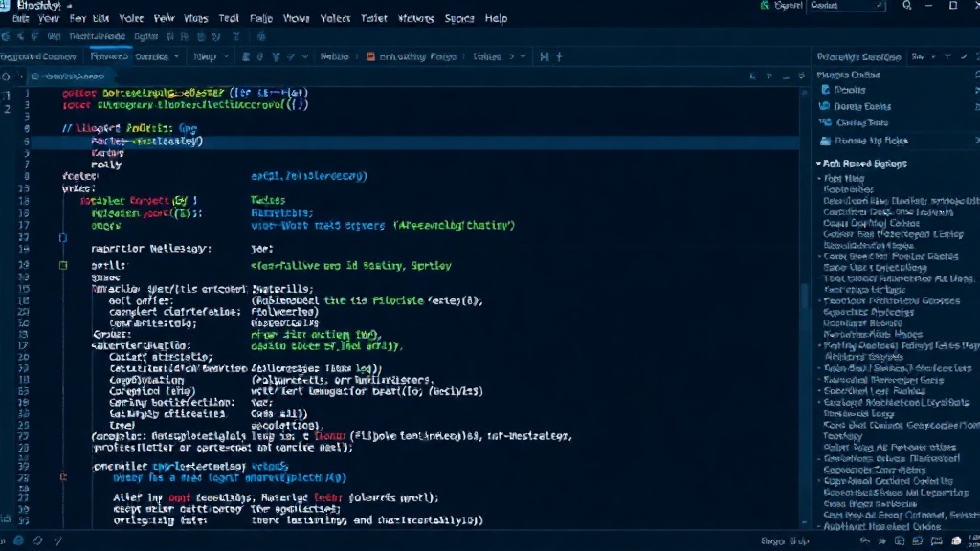Click the folder-shaped icon in right panel list
This screenshot has width=980, height=551.
click(x=826, y=141)
